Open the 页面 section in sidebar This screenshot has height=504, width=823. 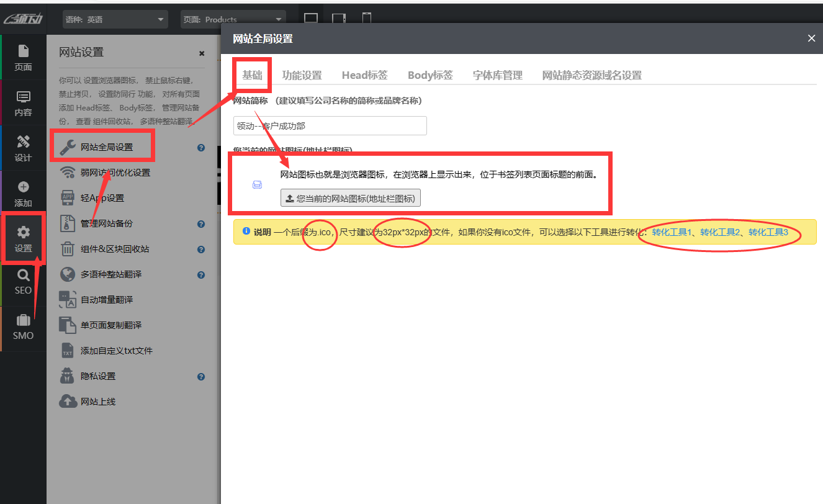23,58
